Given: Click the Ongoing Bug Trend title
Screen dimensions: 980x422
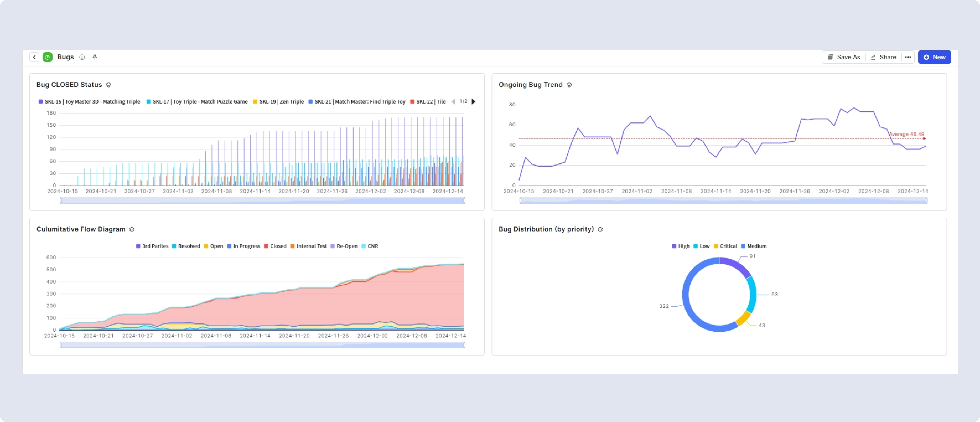Looking at the screenshot, I should 530,85.
